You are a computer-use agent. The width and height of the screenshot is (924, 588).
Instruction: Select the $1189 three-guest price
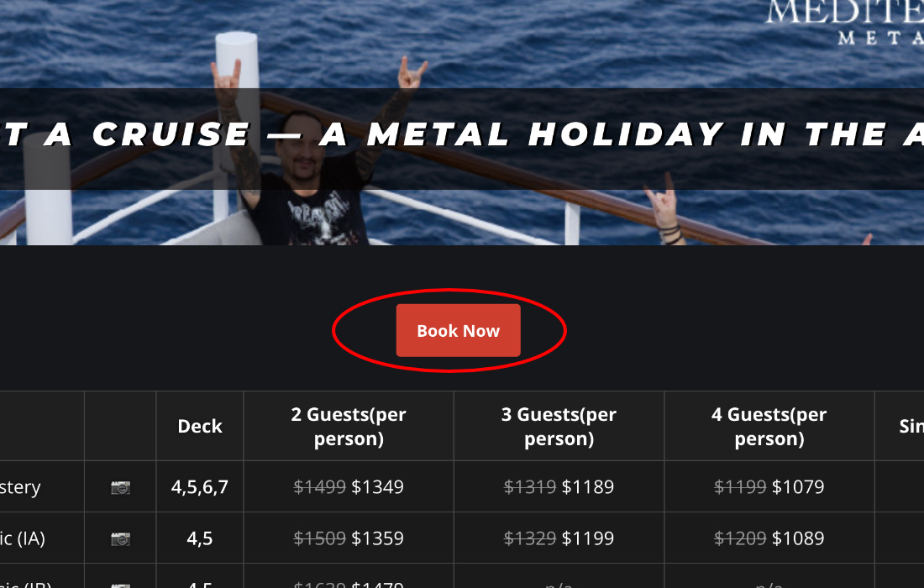[587, 487]
